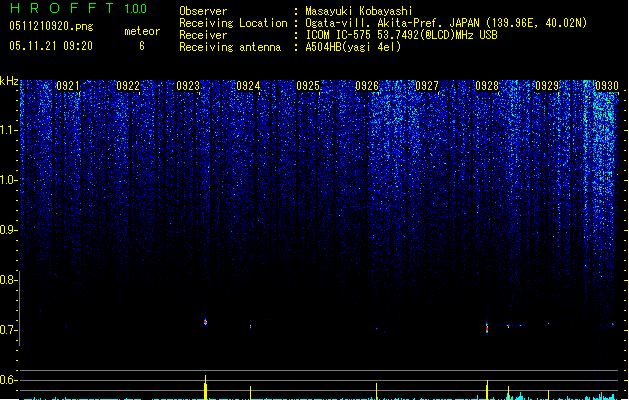Click the yellow signal spike under 0926
Viewport: 629px width, 400px height.
click(x=376, y=391)
